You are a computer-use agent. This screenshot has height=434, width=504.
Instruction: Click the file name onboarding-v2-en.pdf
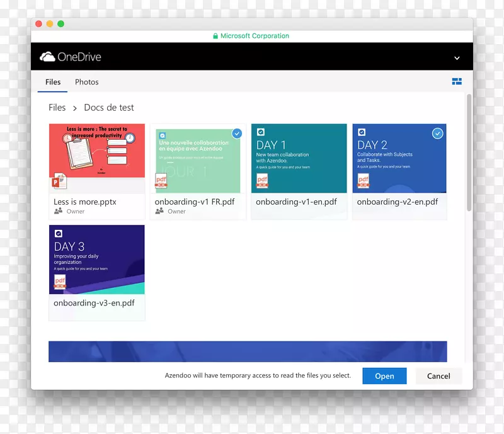[398, 202]
